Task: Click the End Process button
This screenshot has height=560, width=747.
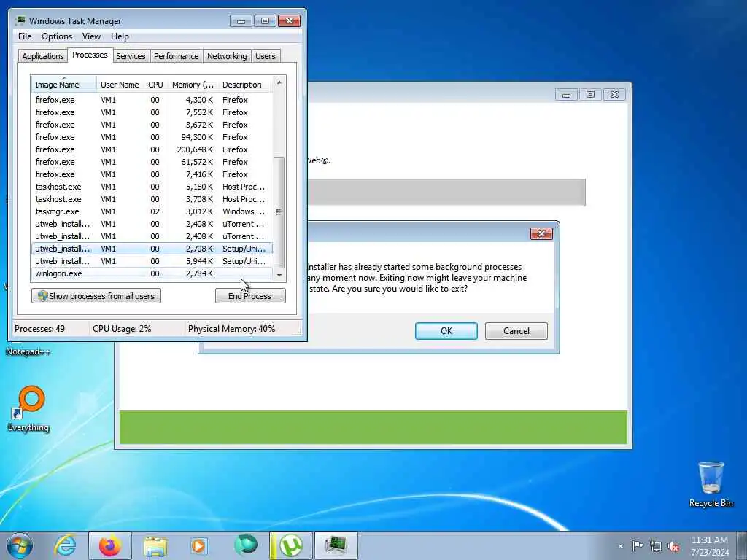Action: tap(250, 296)
